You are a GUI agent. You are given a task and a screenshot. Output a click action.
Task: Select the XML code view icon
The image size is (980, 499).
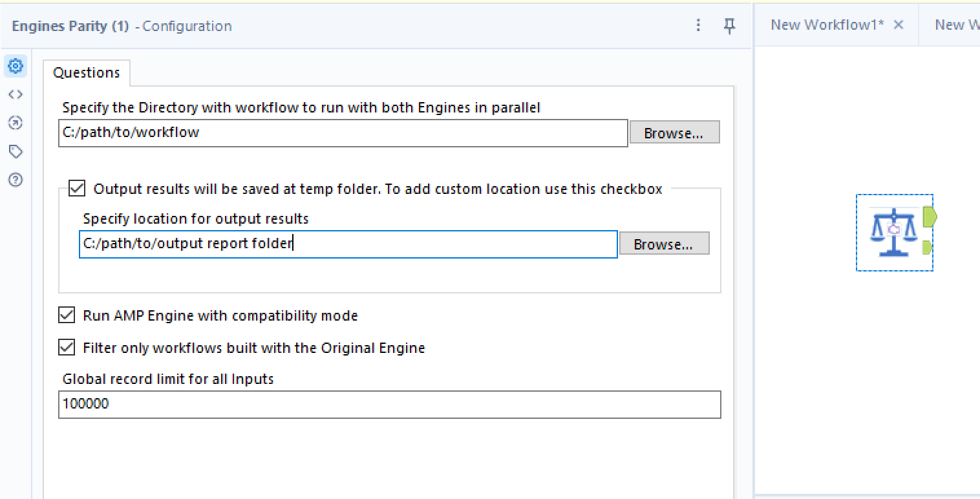tap(16, 94)
